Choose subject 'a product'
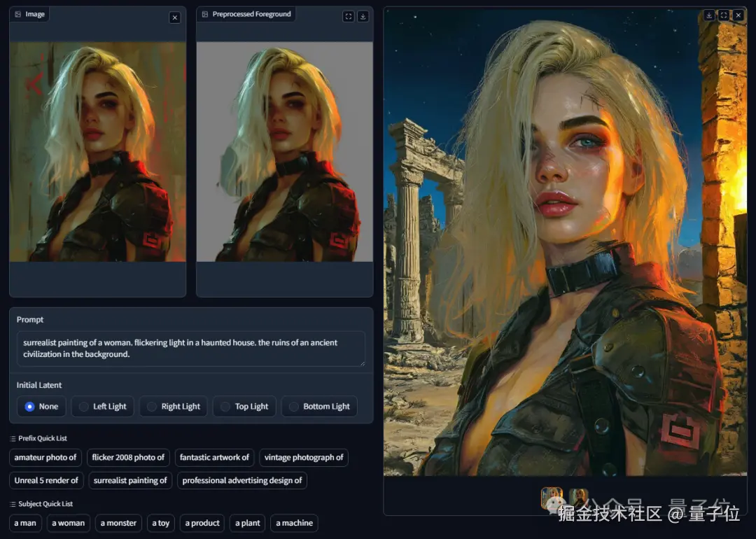 click(x=202, y=523)
